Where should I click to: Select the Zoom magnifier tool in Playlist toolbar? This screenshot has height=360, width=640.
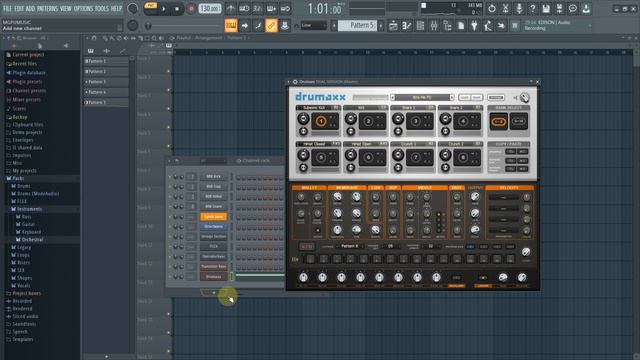pos(154,38)
